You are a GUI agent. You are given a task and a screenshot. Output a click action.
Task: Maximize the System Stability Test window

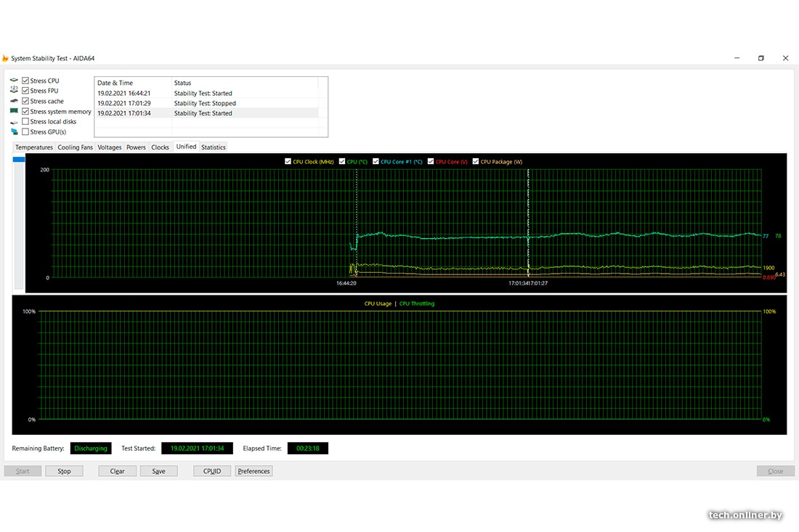(761, 58)
